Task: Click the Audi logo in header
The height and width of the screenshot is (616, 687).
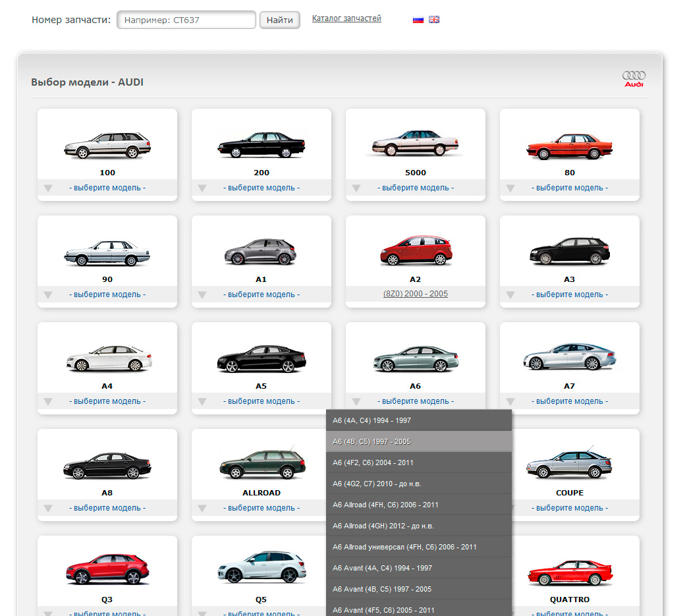Action: pyautogui.click(x=634, y=79)
